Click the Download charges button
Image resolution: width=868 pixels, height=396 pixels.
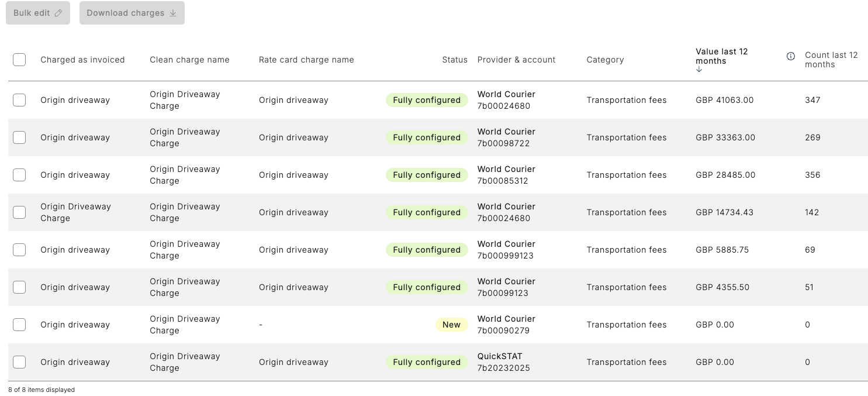pyautogui.click(x=132, y=13)
